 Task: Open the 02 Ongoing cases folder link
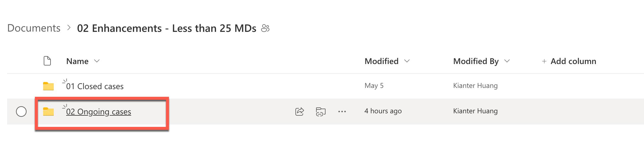click(99, 112)
